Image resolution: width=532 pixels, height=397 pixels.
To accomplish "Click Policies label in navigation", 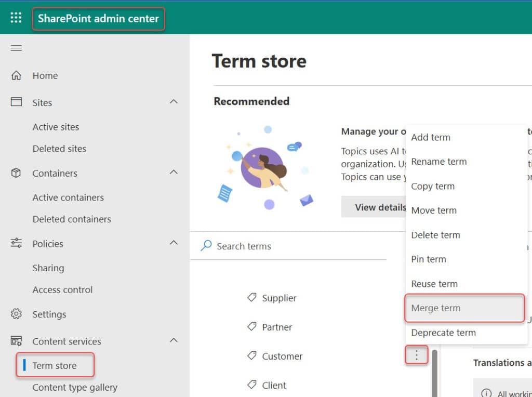I will tap(48, 244).
